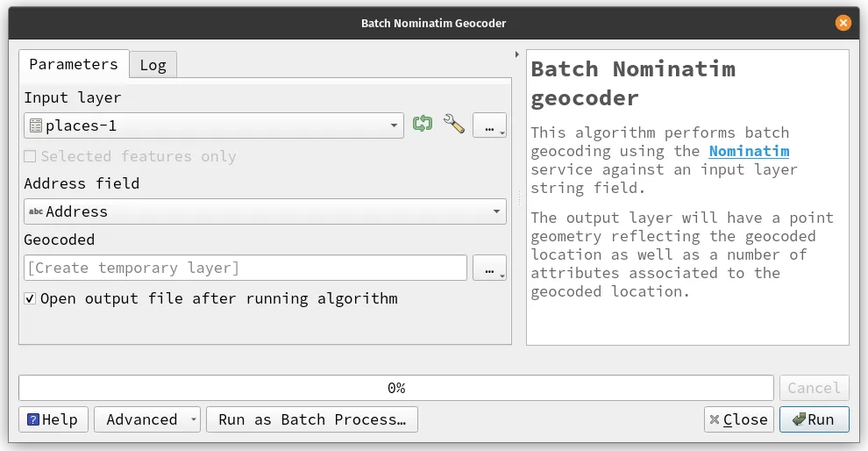The width and height of the screenshot is (868, 451).
Task: Click the 'Batch Nominatim geocoder' heading text
Action: pyautogui.click(x=633, y=83)
